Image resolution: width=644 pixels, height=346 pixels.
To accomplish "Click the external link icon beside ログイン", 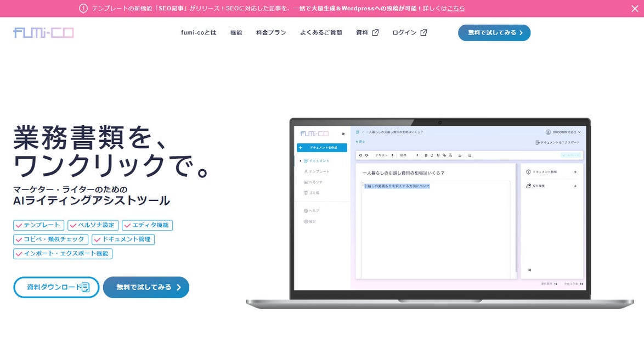I will click(x=423, y=32).
